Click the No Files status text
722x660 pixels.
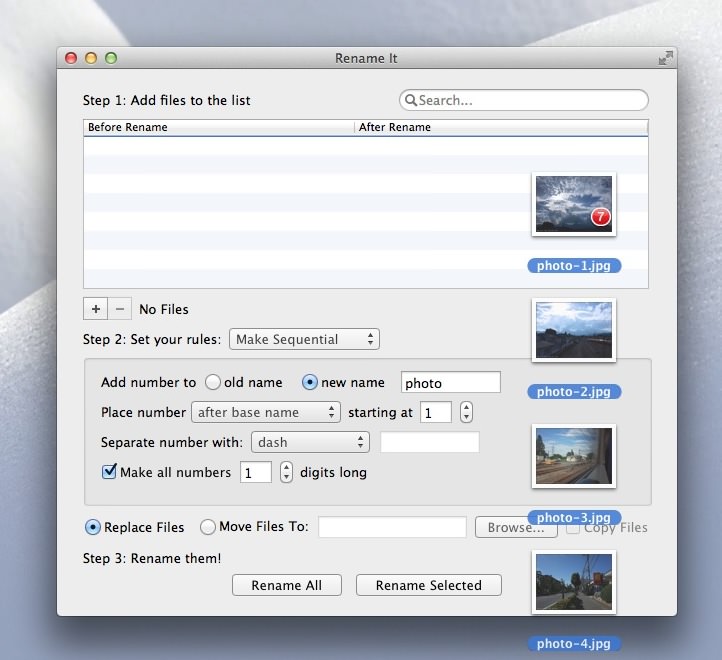coord(164,309)
